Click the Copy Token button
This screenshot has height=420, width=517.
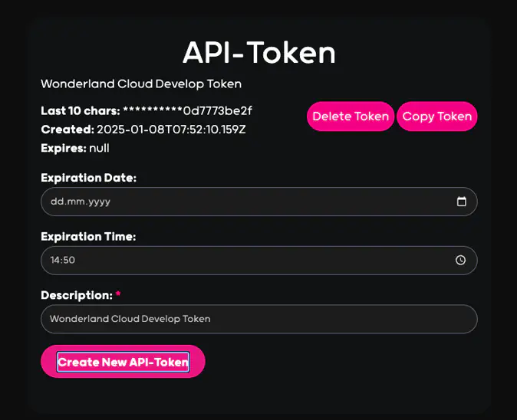click(436, 116)
